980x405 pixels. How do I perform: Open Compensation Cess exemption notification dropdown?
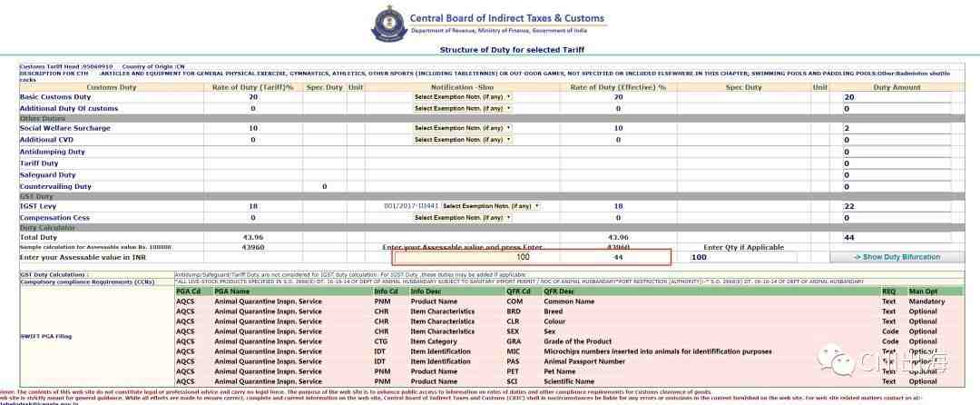[x=463, y=218]
